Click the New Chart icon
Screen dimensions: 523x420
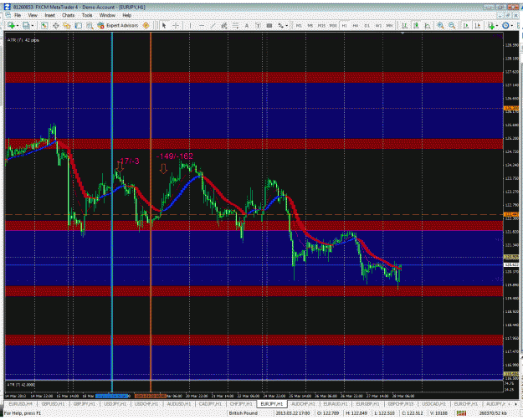(11, 25)
